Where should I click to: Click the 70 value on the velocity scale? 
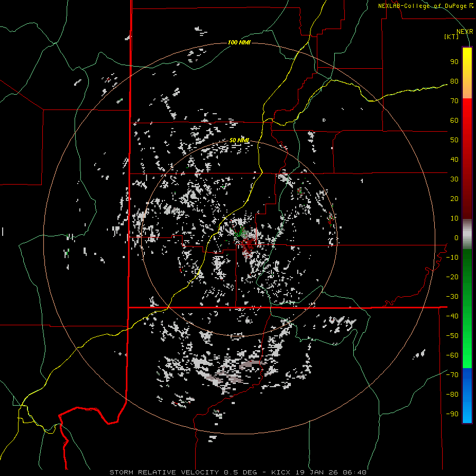(x=454, y=101)
